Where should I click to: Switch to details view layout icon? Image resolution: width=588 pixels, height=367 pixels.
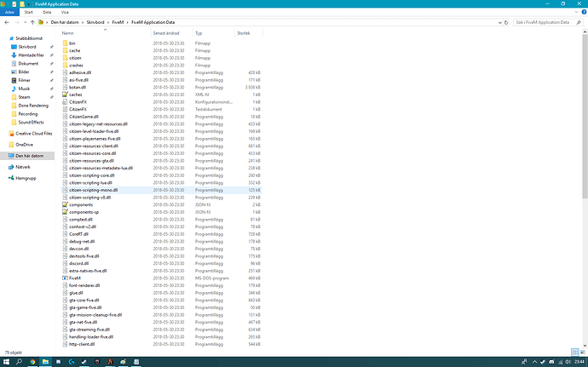click(574, 353)
